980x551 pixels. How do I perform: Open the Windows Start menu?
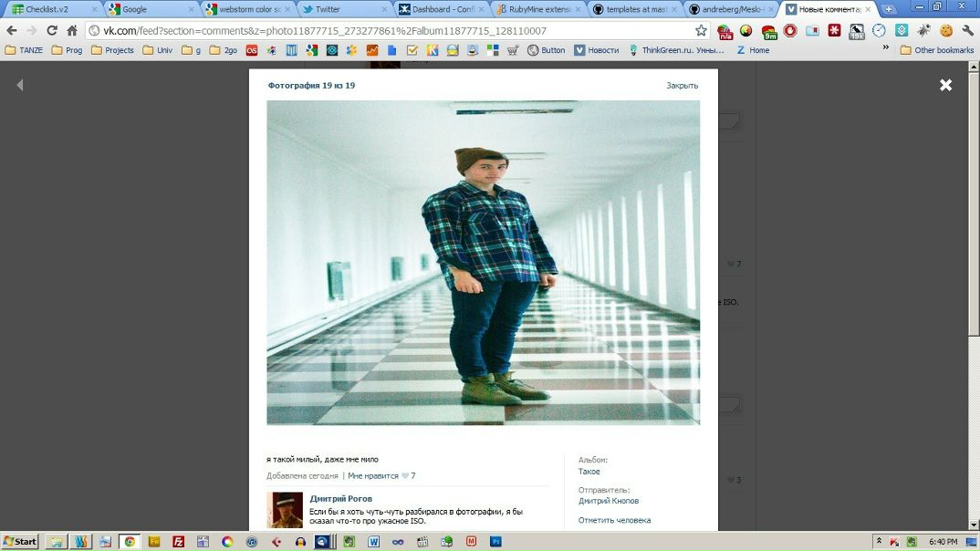(x=20, y=541)
